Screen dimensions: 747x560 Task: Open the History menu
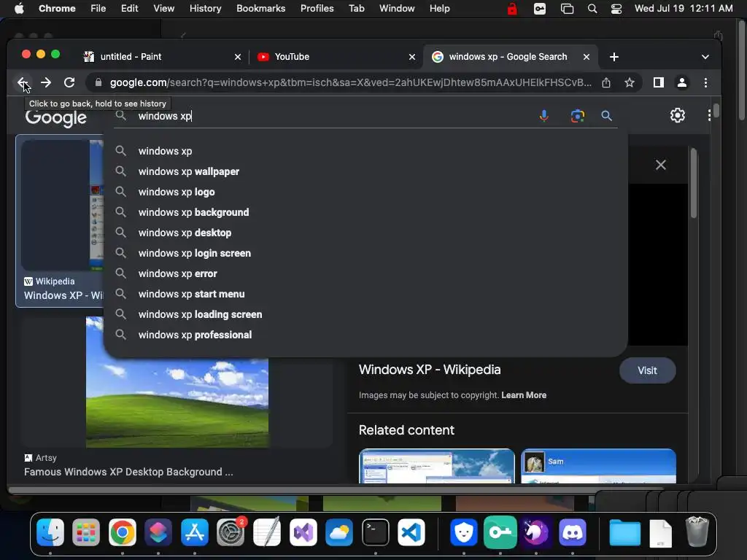[x=205, y=9]
